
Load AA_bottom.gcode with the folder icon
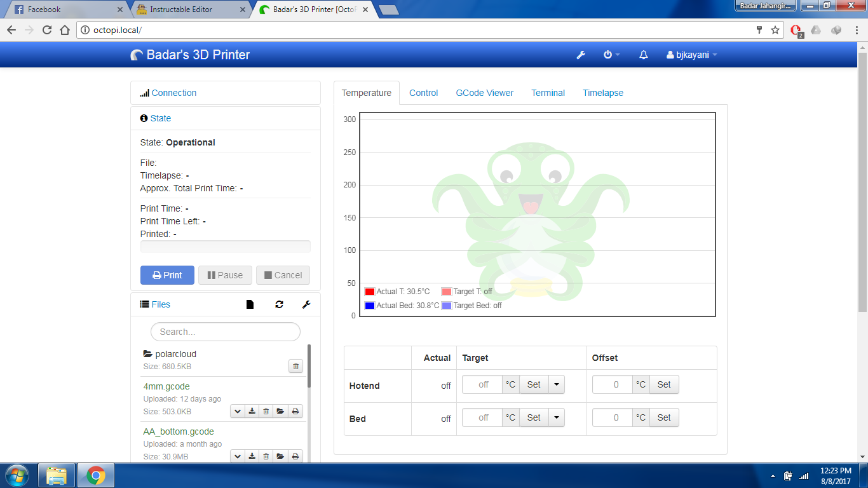[x=281, y=456]
